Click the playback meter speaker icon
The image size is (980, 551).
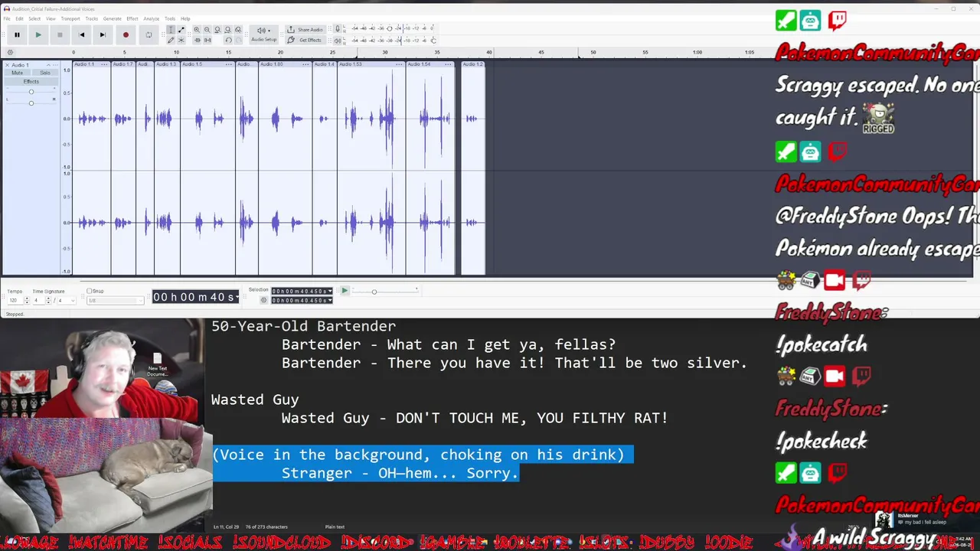click(337, 40)
